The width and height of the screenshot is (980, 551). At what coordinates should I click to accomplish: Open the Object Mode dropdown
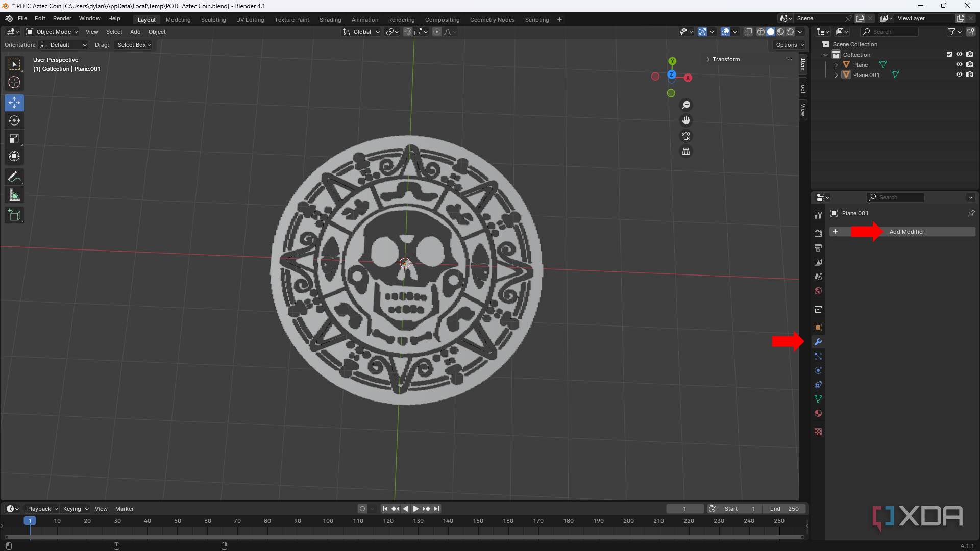[x=52, y=32]
